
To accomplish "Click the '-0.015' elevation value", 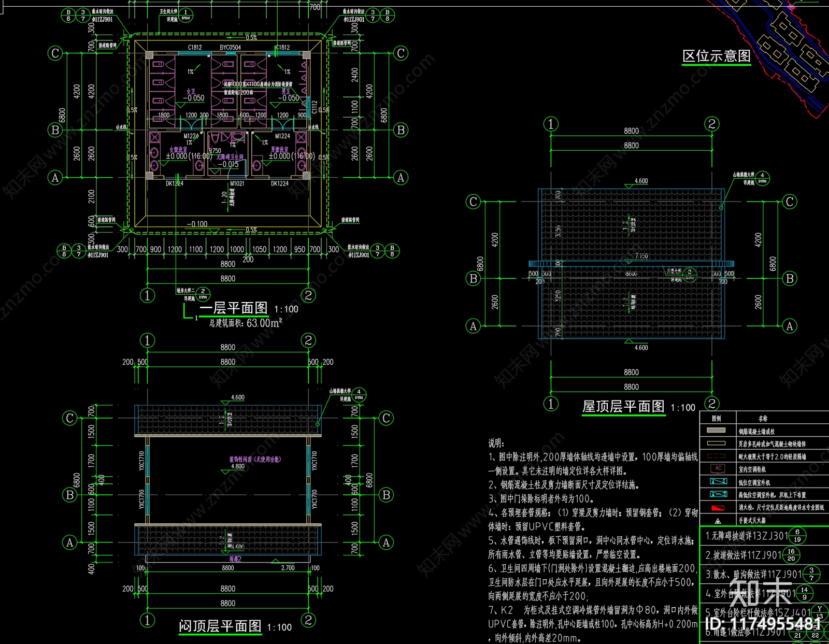I will click(228, 164).
